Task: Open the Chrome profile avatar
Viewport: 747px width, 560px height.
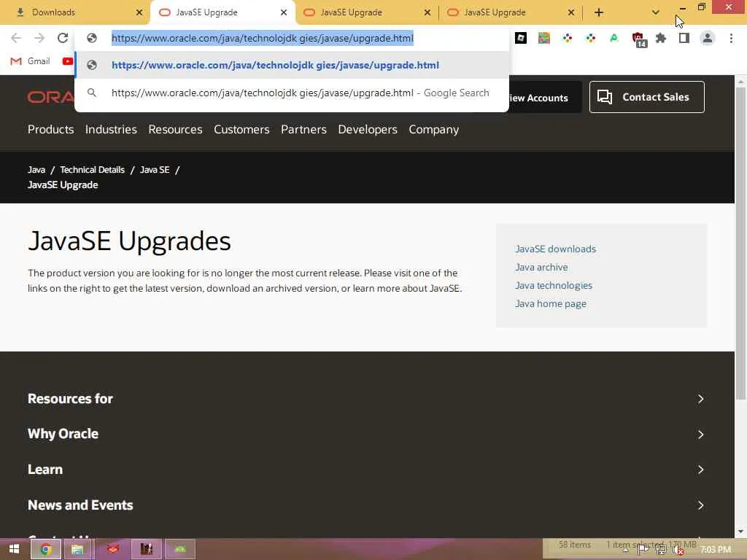Action: [x=708, y=38]
